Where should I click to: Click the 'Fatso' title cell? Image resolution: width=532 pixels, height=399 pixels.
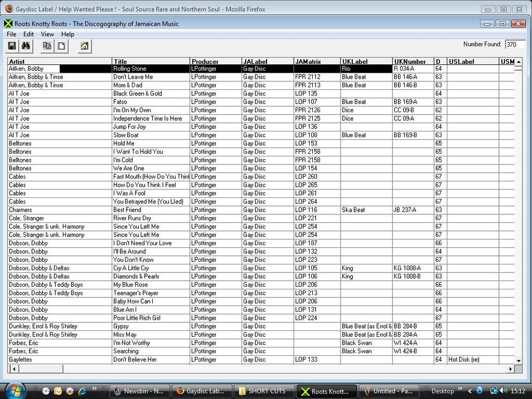pyautogui.click(x=151, y=102)
